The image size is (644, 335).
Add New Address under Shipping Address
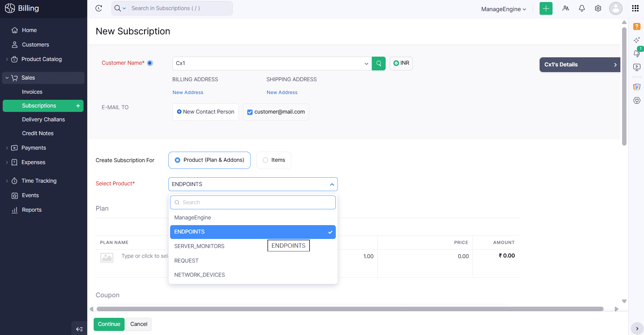(x=282, y=92)
